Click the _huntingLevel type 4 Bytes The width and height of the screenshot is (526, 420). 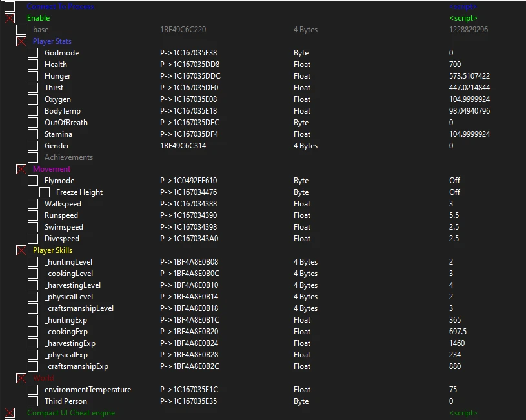click(305, 262)
